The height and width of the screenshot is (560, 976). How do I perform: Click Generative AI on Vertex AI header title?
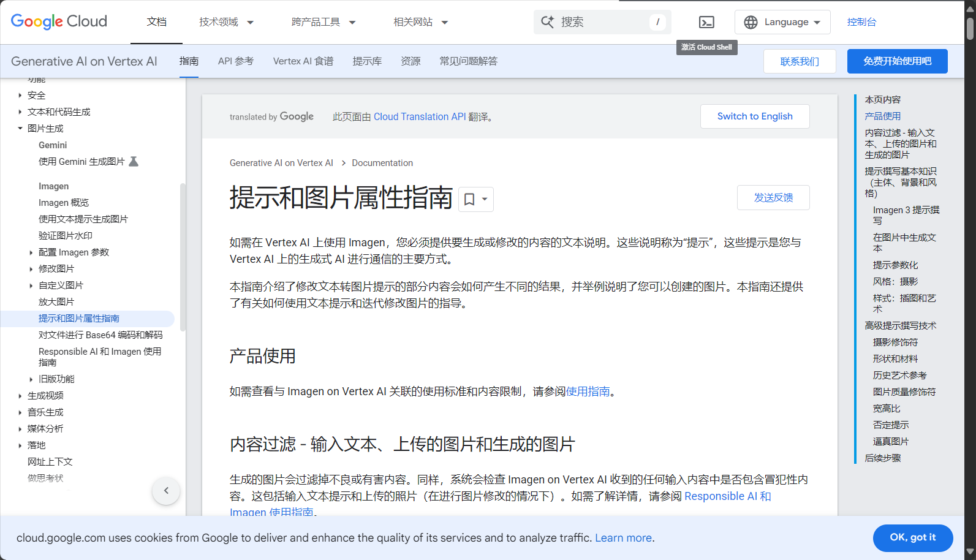point(84,61)
